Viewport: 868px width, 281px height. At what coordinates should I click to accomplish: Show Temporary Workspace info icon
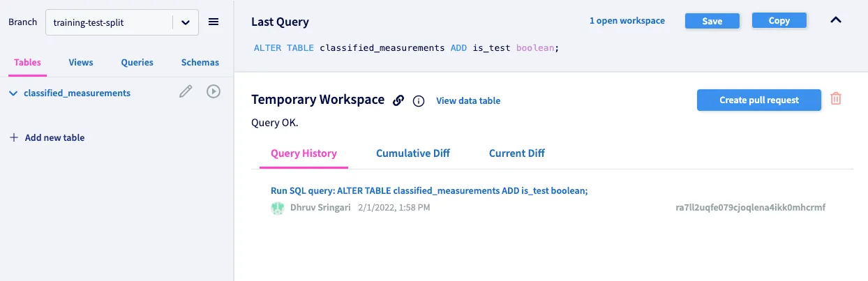pyautogui.click(x=419, y=101)
